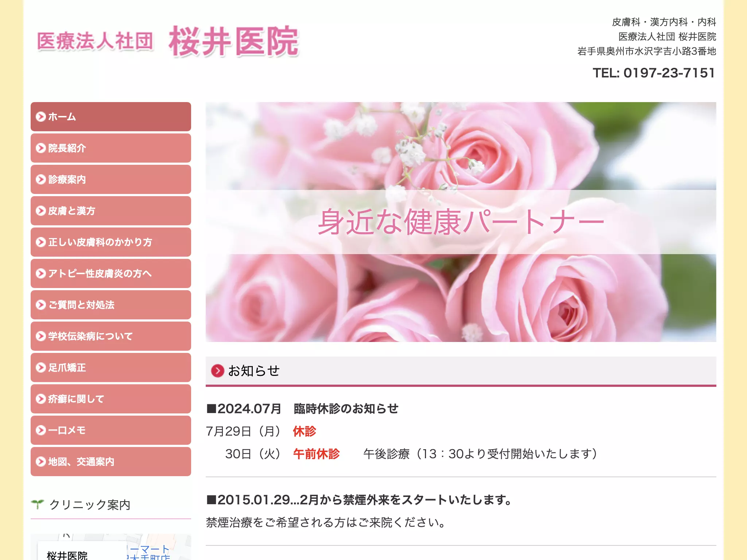This screenshot has height=560, width=747.
Task: Click the 禁煙外来 announcement heading
Action: (360, 500)
